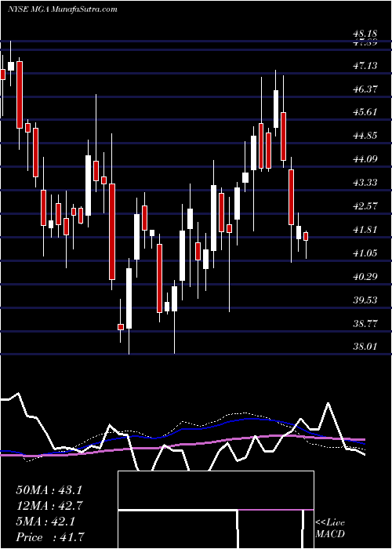Screen dimensions: 392x549
Task: Click the 12MA : 42.7 readout
Action: (x=49, y=506)
